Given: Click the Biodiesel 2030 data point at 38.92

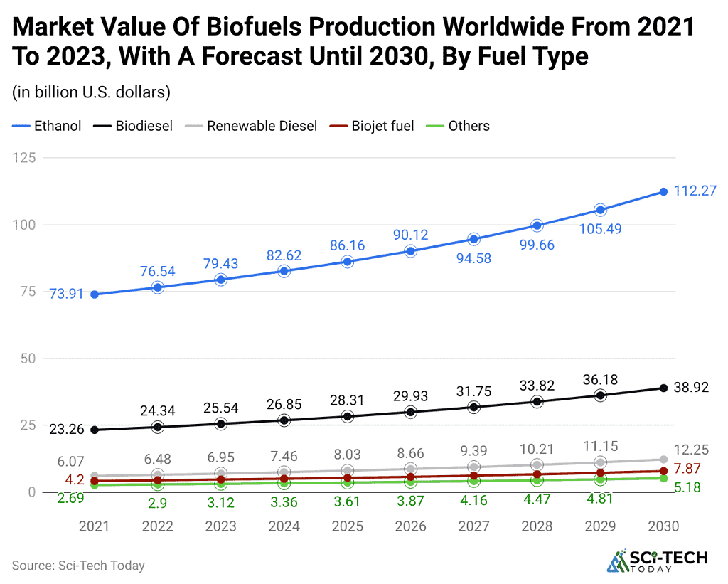Looking at the screenshot, I should (663, 388).
